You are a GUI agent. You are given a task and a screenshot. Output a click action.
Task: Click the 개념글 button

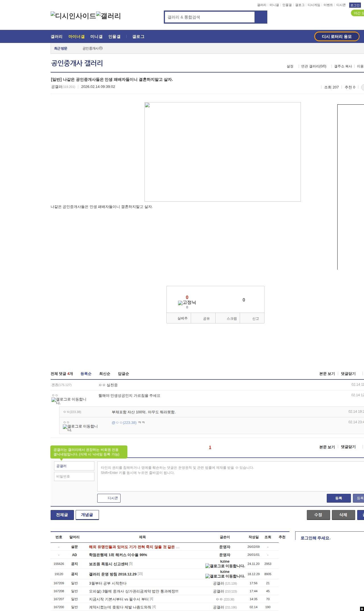pyautogui.click(x=87, y=515)
